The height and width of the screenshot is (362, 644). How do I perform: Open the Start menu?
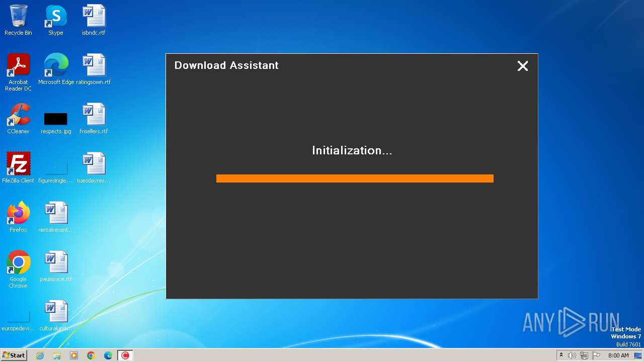tap(14, 355)
